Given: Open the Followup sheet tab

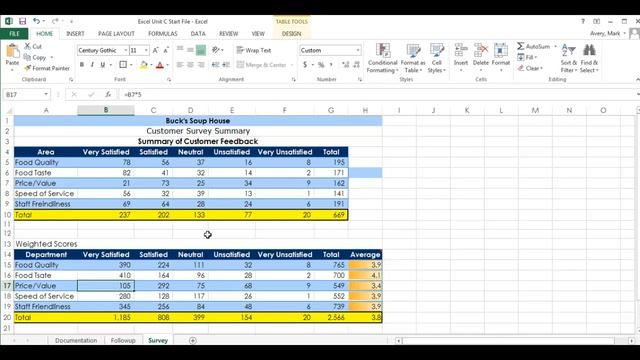Looking at the screenshot, I should tap(123, 340).
